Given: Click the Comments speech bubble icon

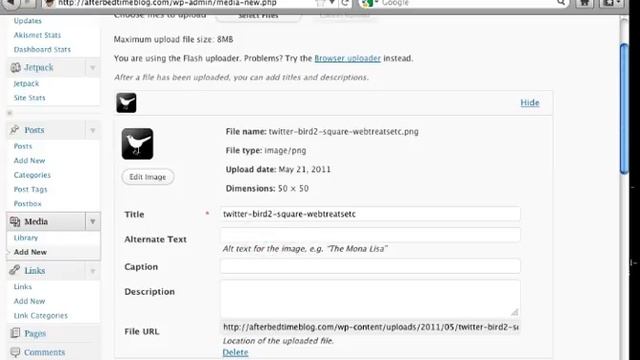Looking at the screenshot, I should (x=15, y=352).
